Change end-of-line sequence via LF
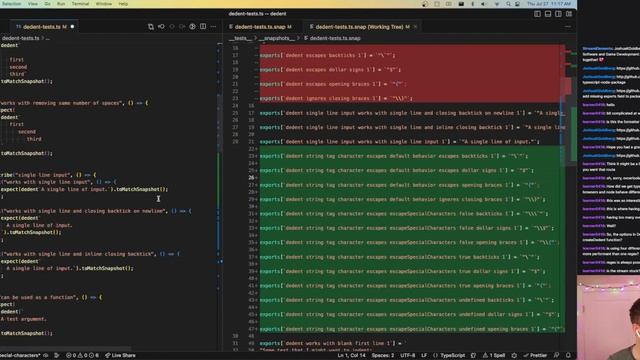Image resolution: width=640 pixels, height=360 pixels. [x=424, y=356]
